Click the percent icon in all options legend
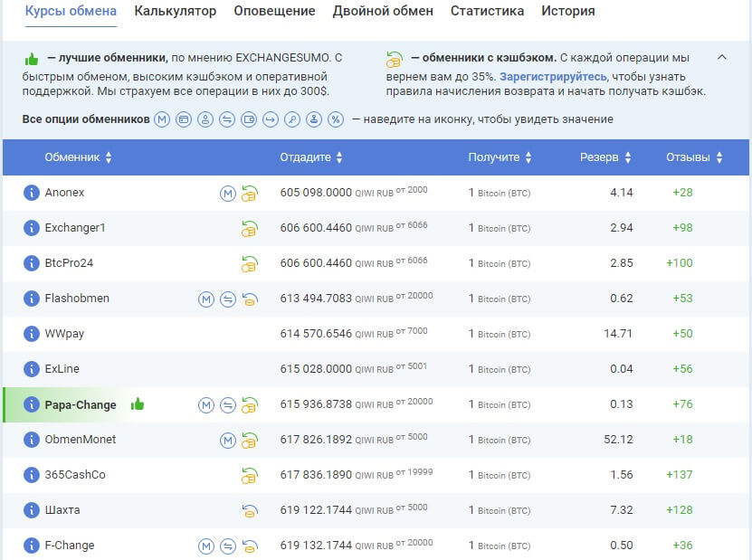 (336, 119)
